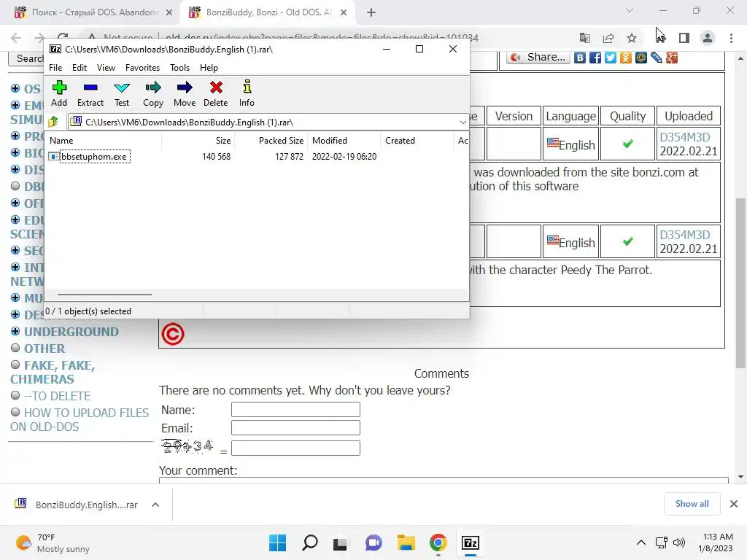The image size is (747, 560).
Task: Sort by the Created column header
Action: pos(417,141)
